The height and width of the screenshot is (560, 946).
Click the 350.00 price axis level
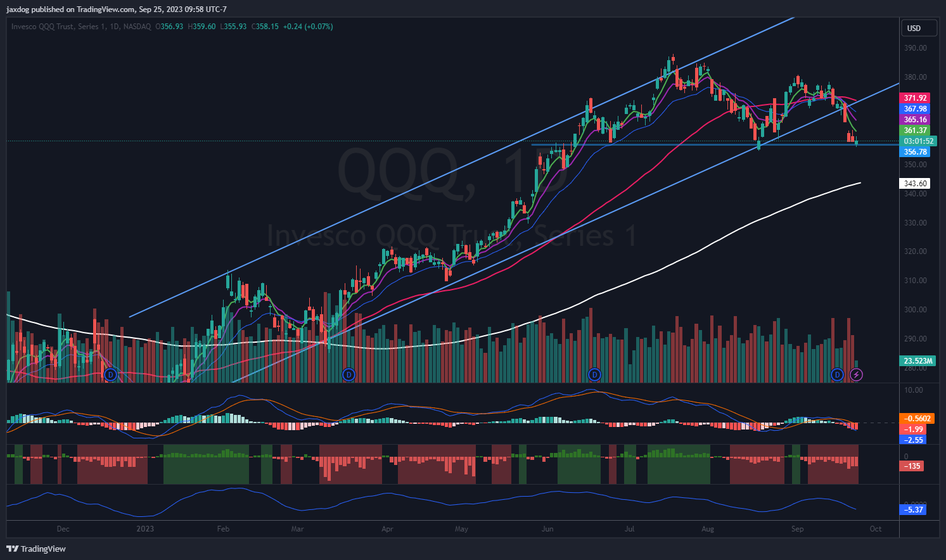click(915, 165)
